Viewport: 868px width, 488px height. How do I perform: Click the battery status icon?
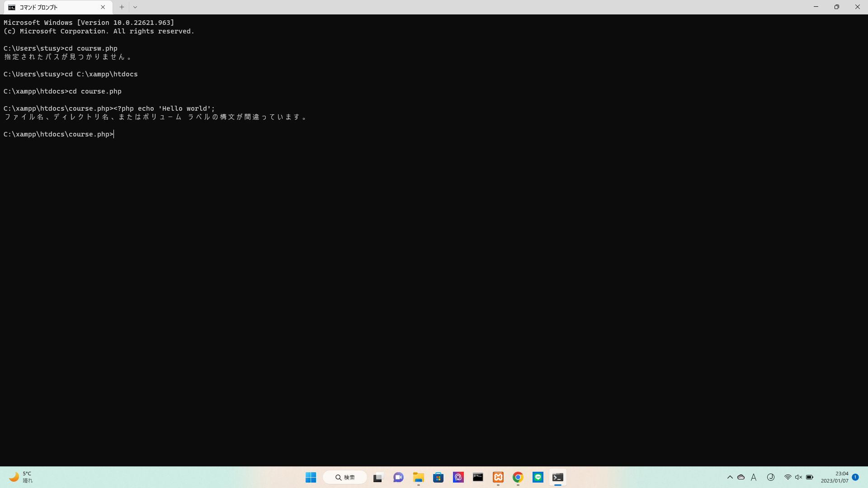[810, 477]
